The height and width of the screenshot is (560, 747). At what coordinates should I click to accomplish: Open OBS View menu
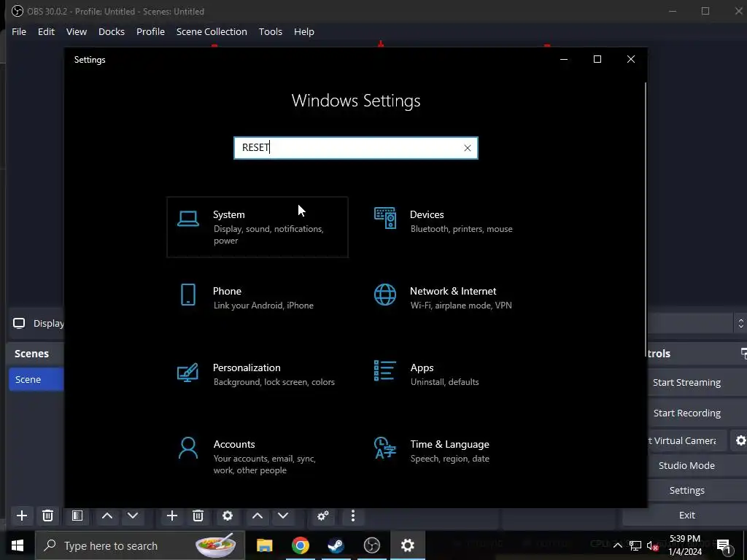pyautogui.click(x=76, y=31)
